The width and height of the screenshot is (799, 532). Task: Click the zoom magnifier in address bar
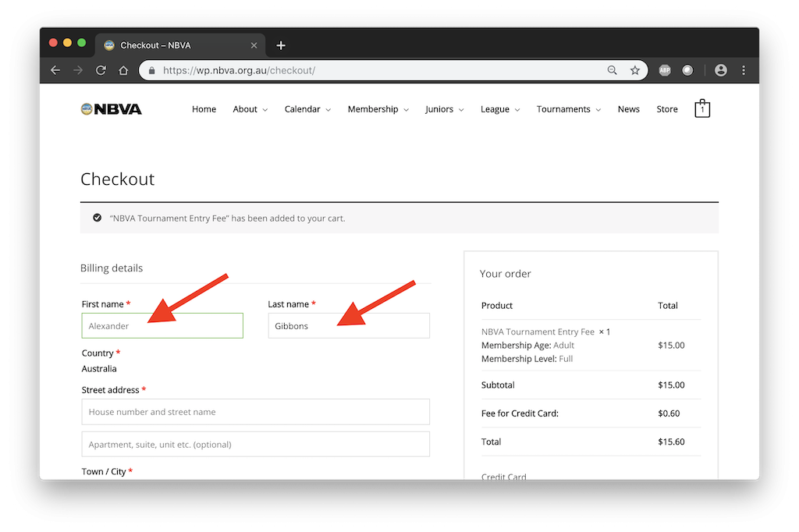point(612,70)
